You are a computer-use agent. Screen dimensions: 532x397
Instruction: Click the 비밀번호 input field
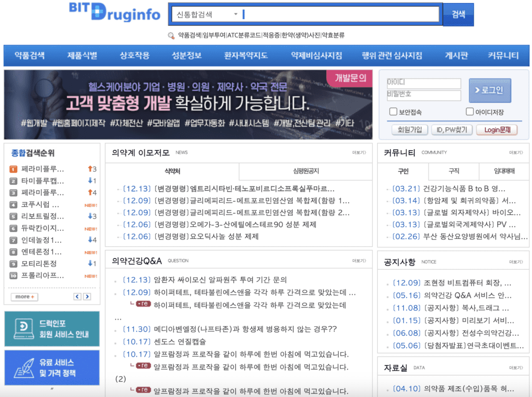click(x=424, y=95)
